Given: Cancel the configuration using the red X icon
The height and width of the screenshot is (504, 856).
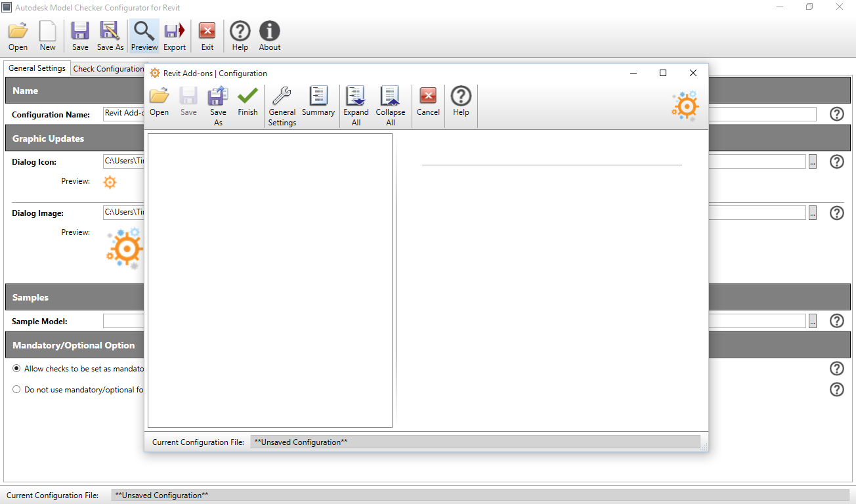Looking at the screenshot, I should point(428,104).
